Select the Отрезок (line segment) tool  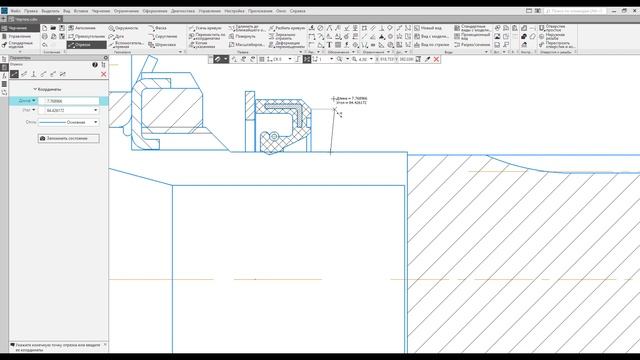pyautogui.click(x=87, y=44)
